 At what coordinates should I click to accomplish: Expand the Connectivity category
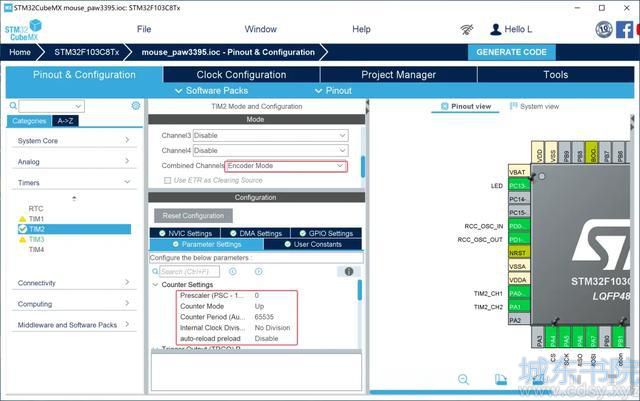pos(73,283)
